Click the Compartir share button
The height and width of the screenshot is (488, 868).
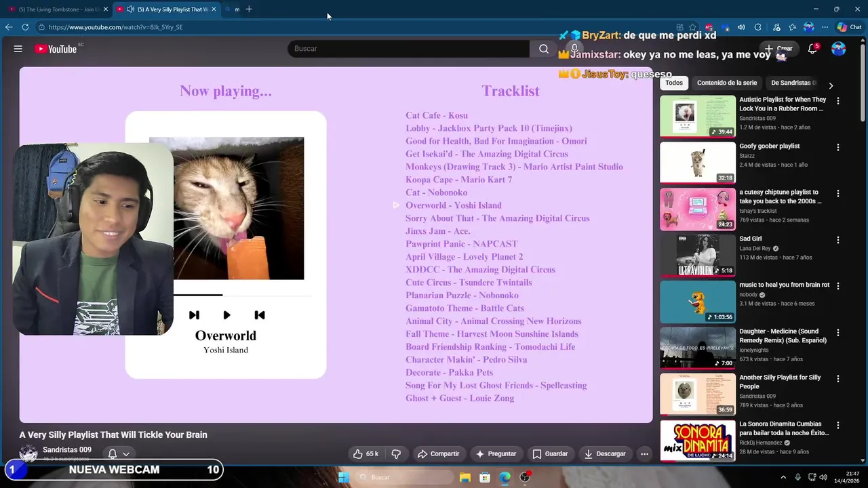[438, 453]
